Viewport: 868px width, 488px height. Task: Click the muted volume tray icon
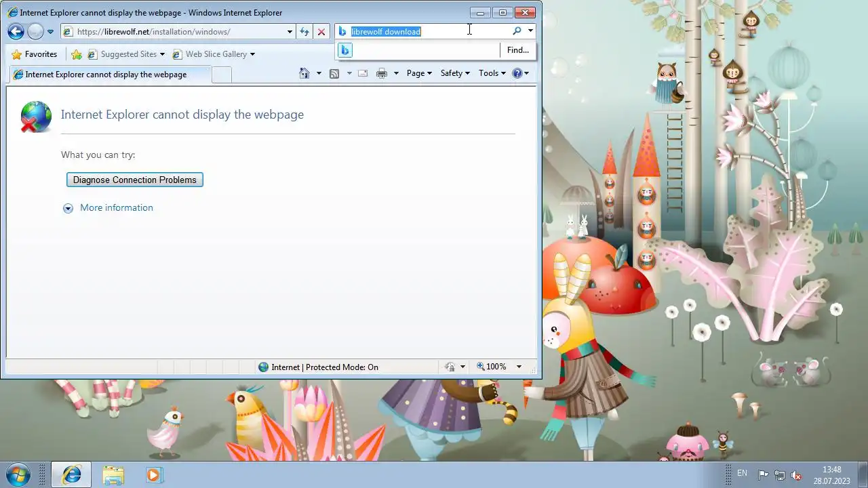point(797,475)
